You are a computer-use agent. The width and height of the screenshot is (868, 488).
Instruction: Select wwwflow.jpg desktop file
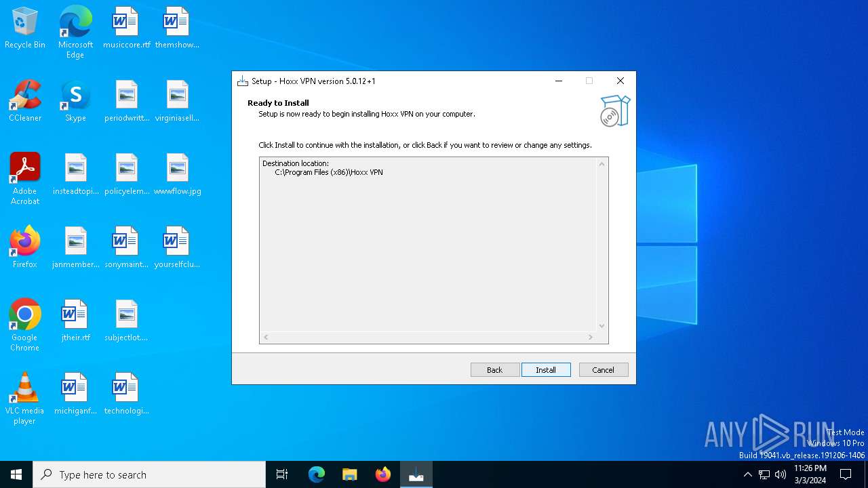click(177, 175)
